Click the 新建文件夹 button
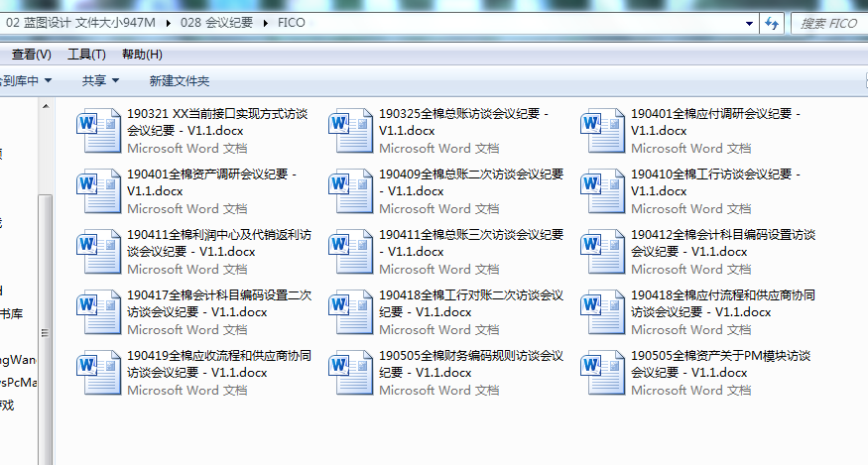Screen dimensions: 868x465 point(179,80)
